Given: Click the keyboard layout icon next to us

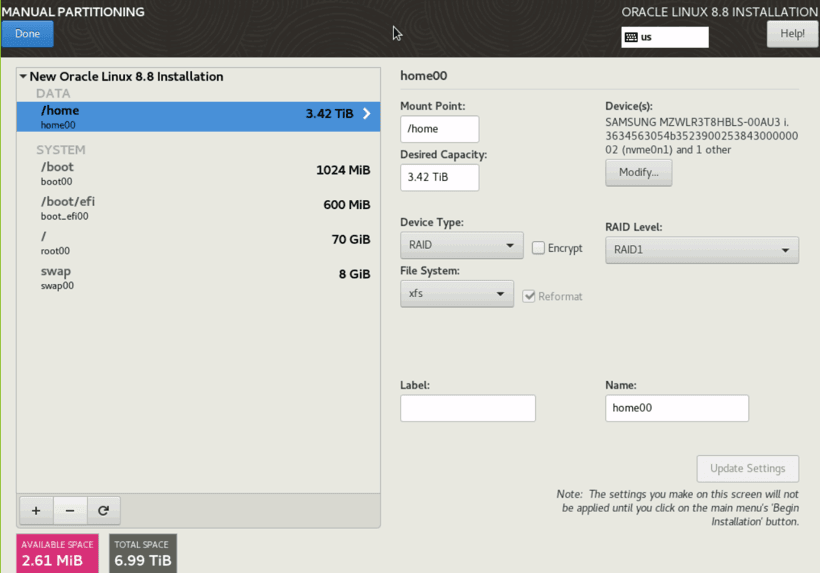Looking at the screenshot, I should click(631, 37).
